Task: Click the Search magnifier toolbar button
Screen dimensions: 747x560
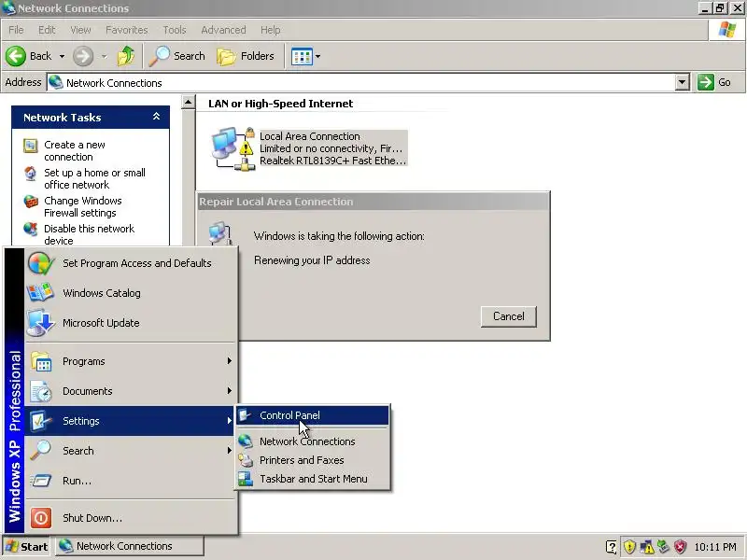Action: [176, 56]
